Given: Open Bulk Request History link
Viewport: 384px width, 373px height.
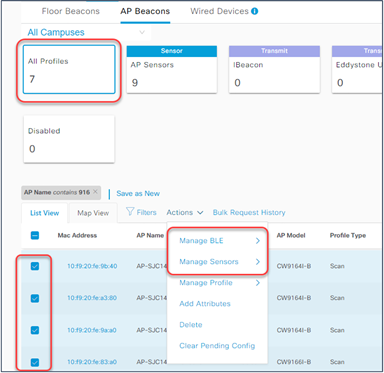Looking at the screenshot, I should point(249,212).
